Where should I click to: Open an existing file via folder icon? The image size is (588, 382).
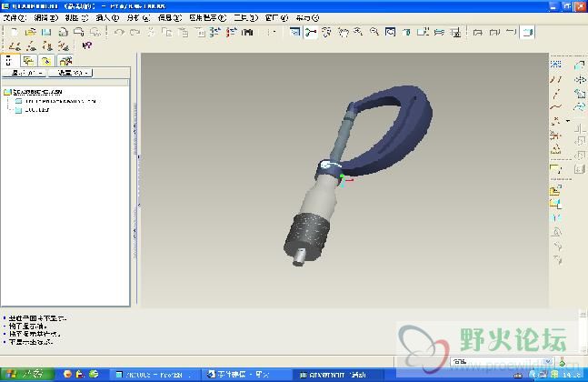(30, 32)
